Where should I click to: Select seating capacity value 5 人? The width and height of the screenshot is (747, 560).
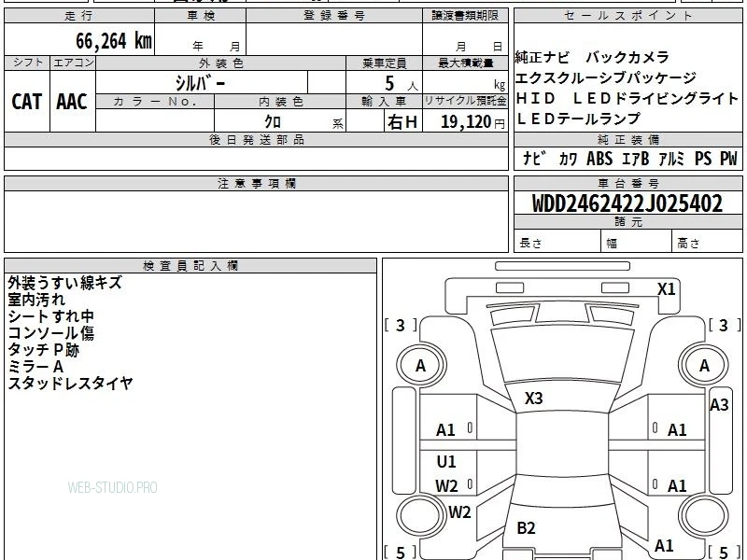pos(402,83)
